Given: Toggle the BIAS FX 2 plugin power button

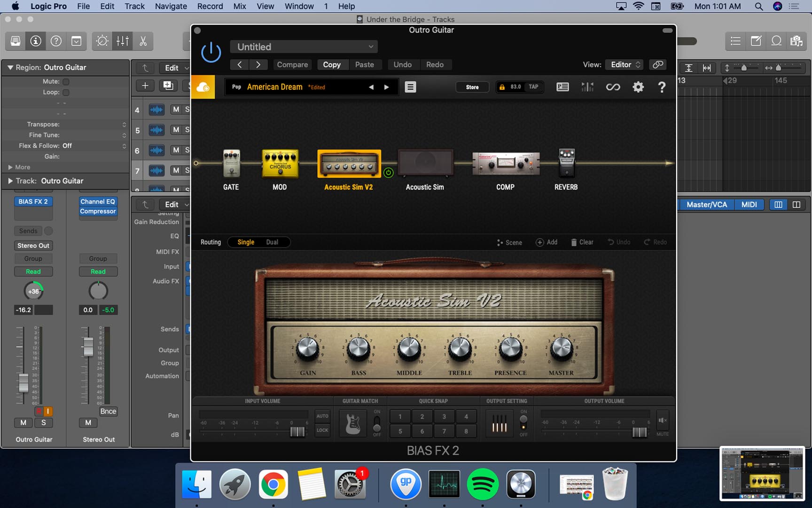Looking at the screenshot, I should [x=211, y=52].
